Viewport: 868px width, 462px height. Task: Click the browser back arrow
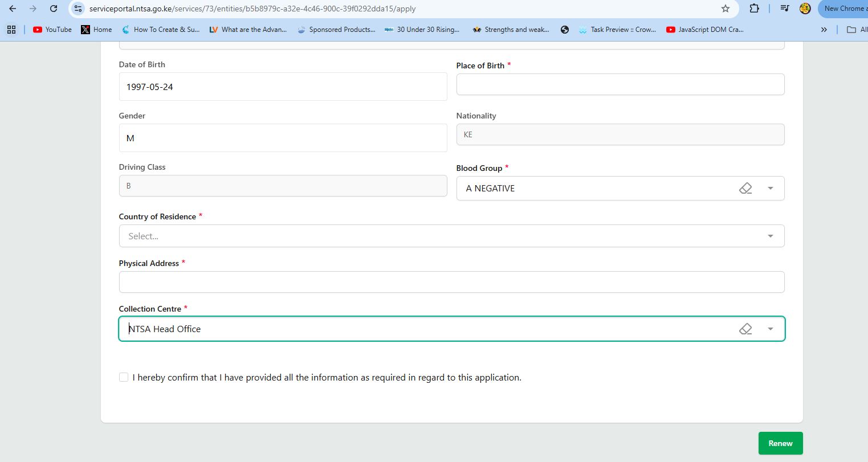(13, 9)
